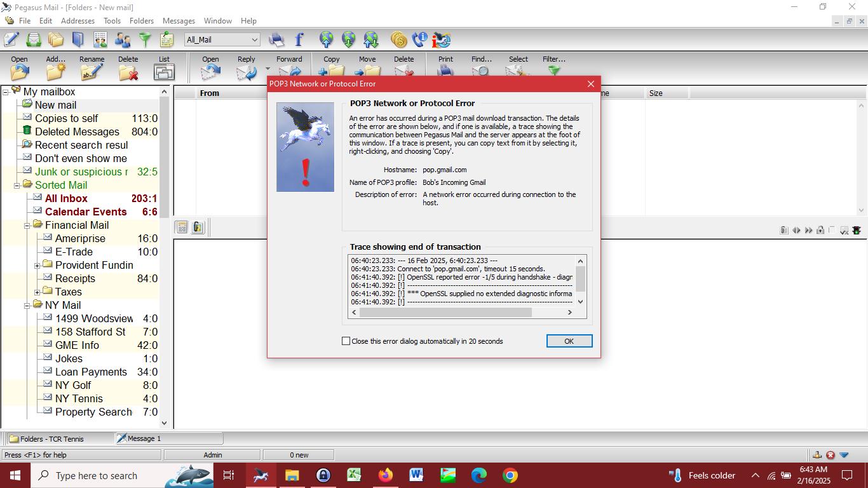
Task: Click the Add folder toolbar icon
Action: [55, 71]
